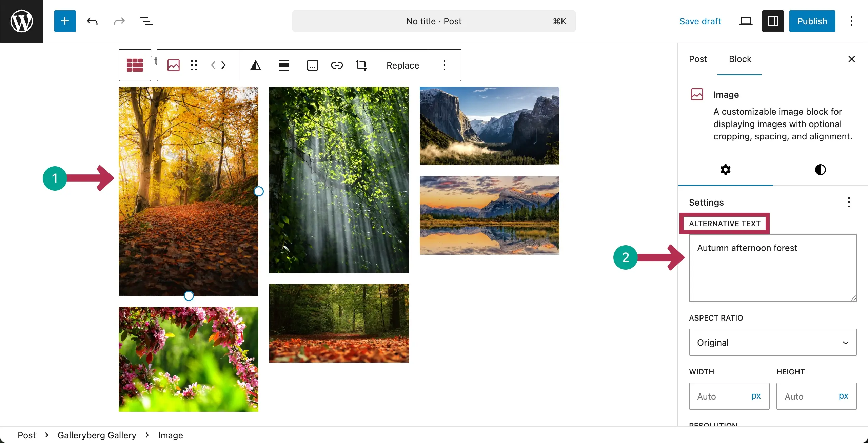The width and height of the screenshot is (868, 443).
Task: Open more options for the Image block toolbar
Action: click(445, 65)
